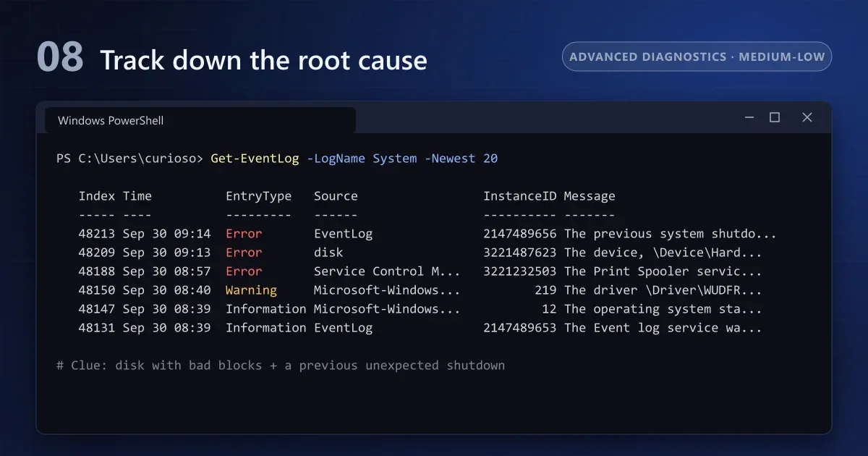Click index 48213 in the event list
868x456 pixels.
(x=97, y=234)
